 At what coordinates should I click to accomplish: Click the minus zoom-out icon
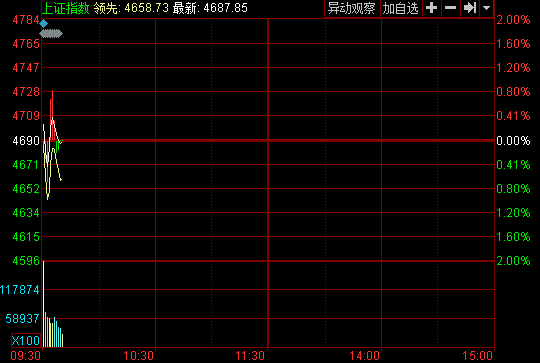point(450,8)
